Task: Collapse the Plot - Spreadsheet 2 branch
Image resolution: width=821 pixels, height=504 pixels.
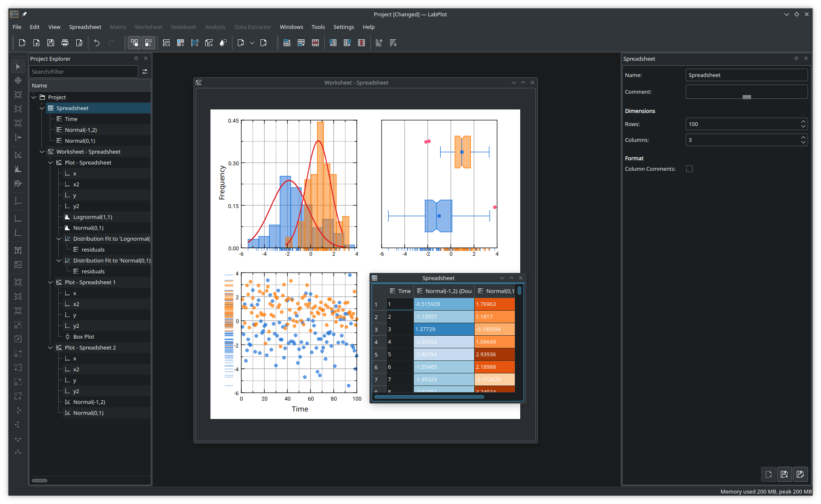Action: coord(50,347)
